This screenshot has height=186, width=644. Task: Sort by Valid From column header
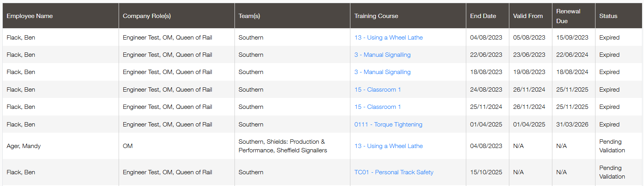pos(528,16)
